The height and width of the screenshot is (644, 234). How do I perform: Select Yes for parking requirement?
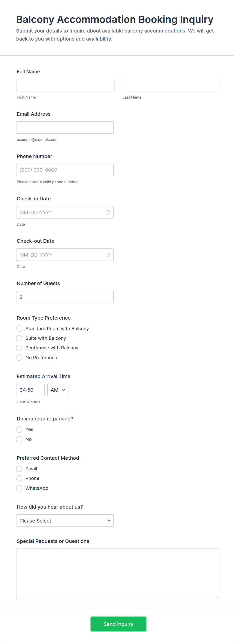pos(19,429)
